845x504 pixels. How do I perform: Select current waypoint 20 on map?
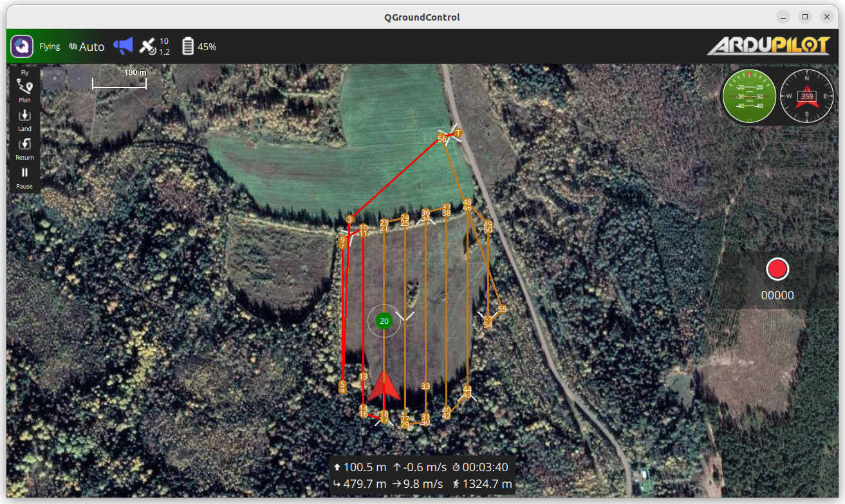[x=384, y=321]
